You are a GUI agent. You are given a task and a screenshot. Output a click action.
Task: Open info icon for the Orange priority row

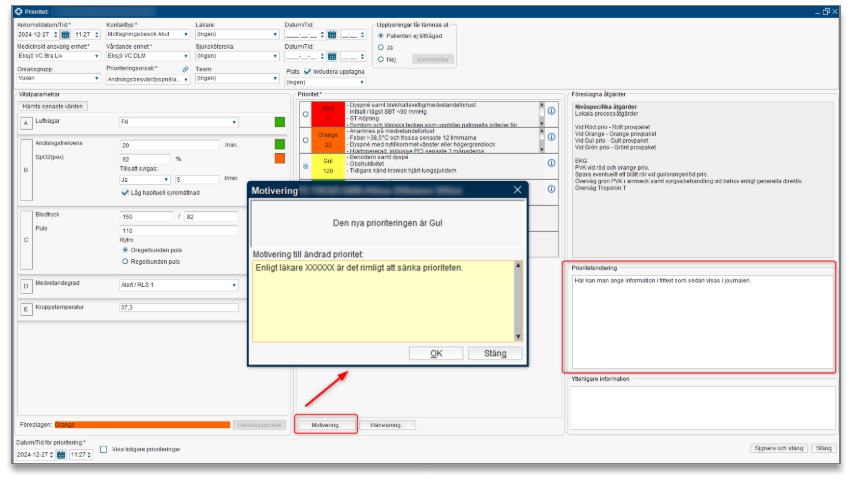[x=551, y=137]
